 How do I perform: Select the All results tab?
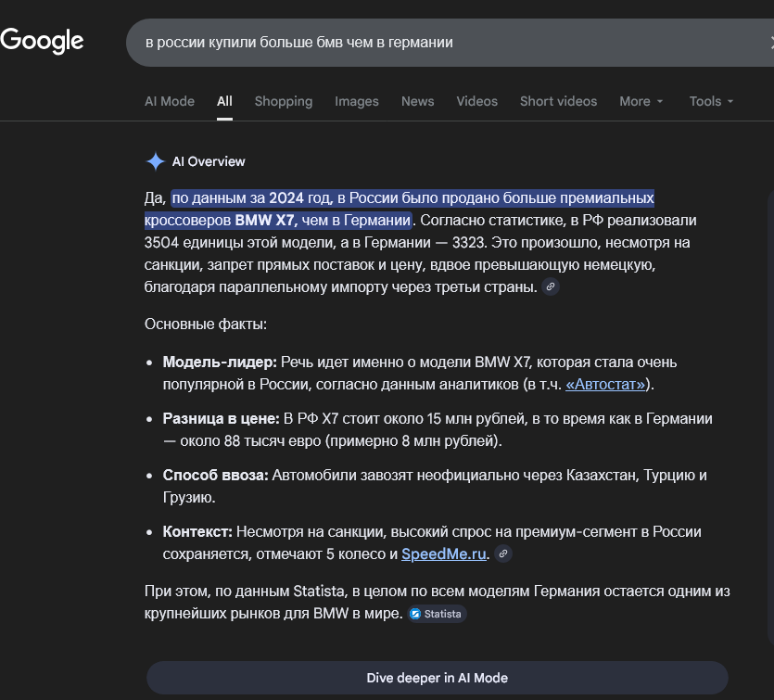(224, 101)
